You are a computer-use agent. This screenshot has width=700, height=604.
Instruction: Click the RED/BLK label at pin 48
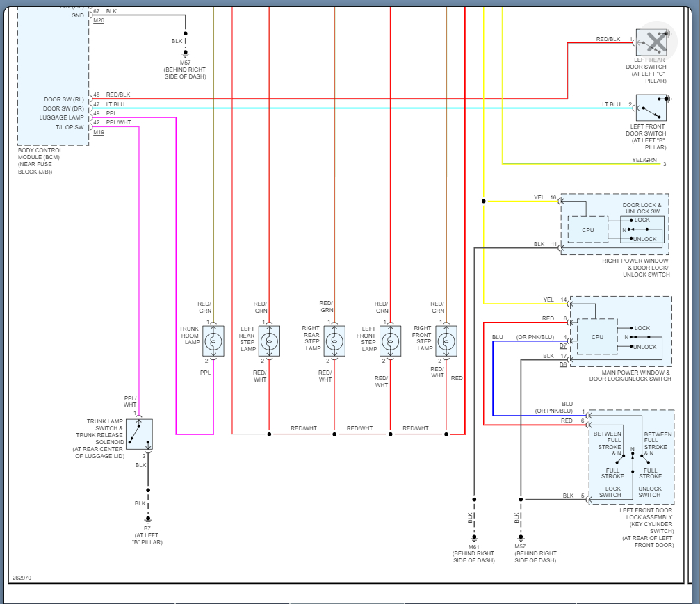[x=118, y=95]
